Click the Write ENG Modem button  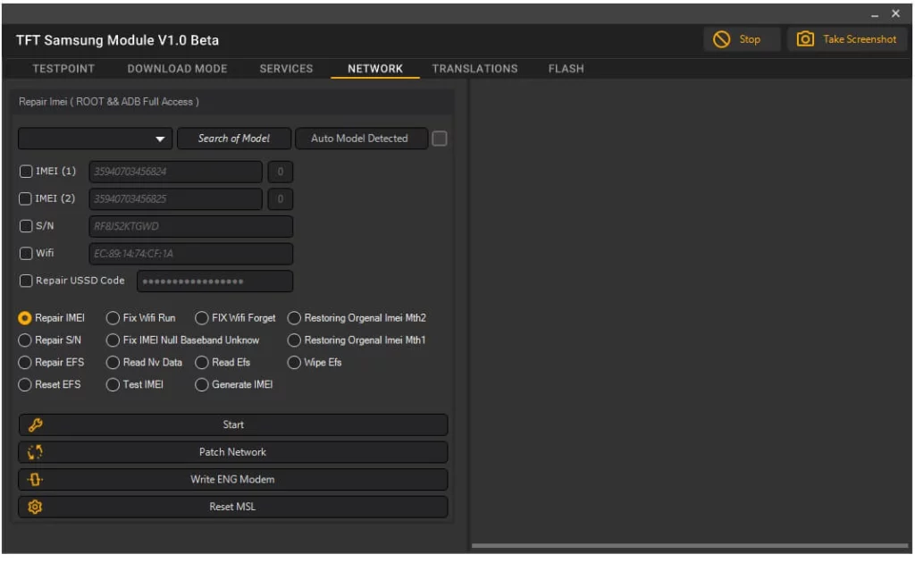233,480
